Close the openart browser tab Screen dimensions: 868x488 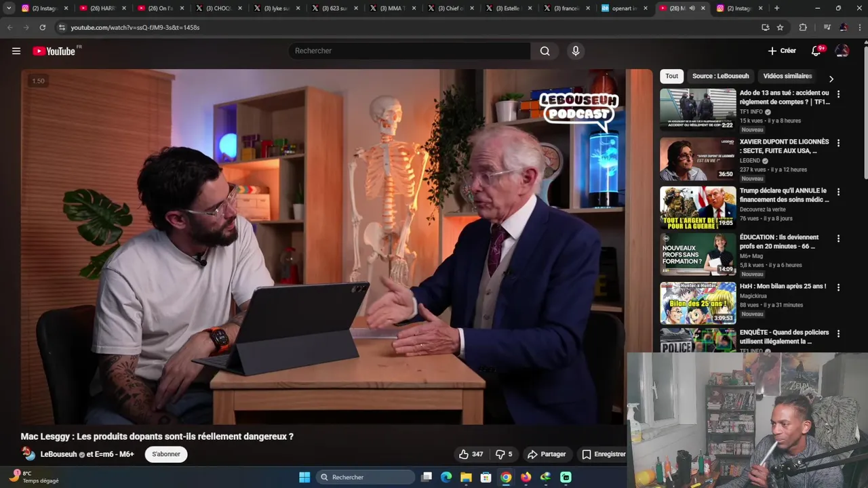click(x=647, y=8)
